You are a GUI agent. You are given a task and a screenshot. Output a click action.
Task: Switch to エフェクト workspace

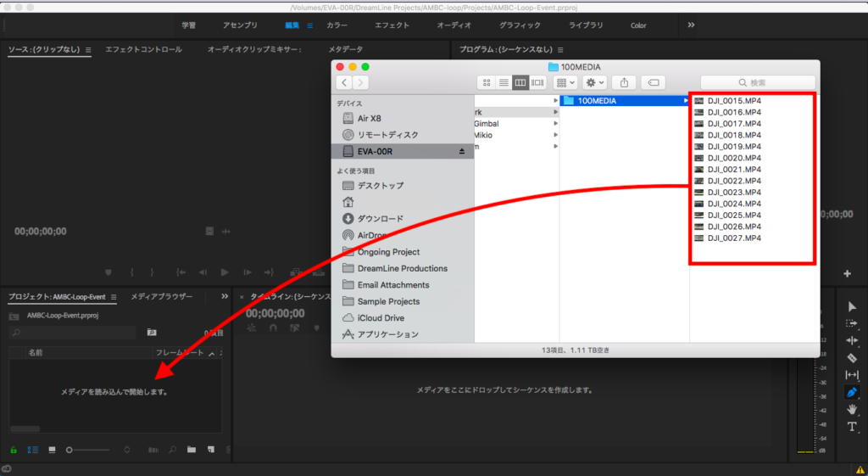pyautogui.click(x=392, y=25)
